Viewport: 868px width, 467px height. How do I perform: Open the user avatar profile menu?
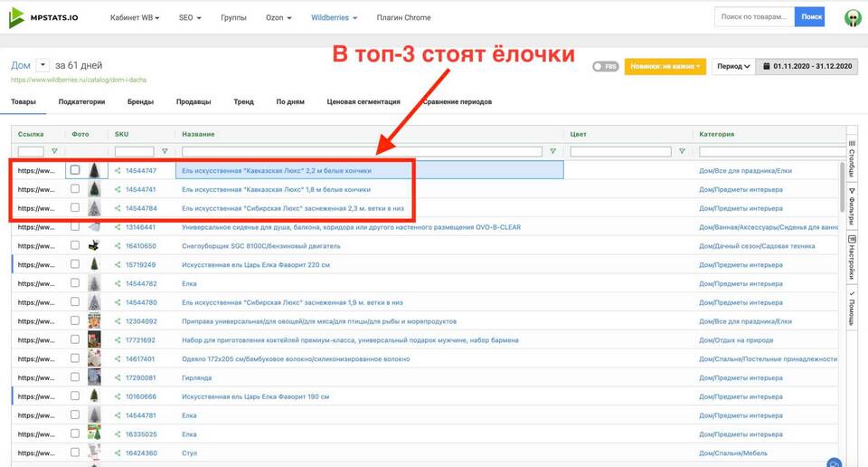[x=851, y=17]
